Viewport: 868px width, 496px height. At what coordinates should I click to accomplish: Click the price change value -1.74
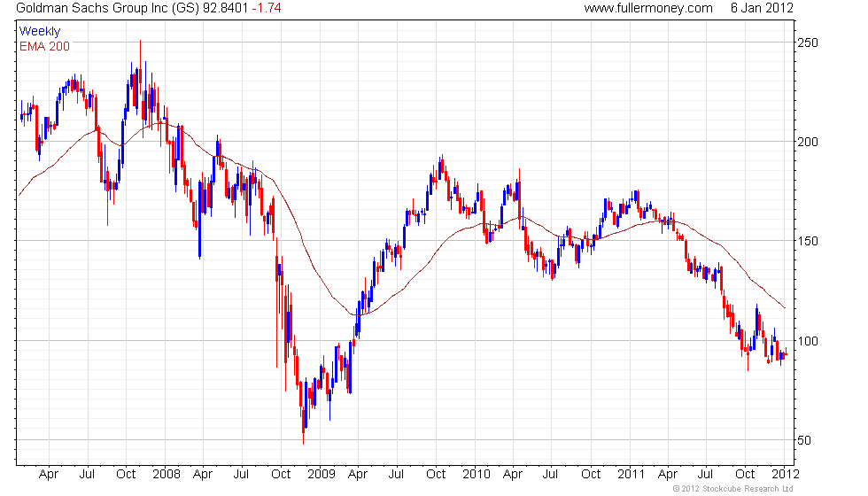(x=267, y=8)
